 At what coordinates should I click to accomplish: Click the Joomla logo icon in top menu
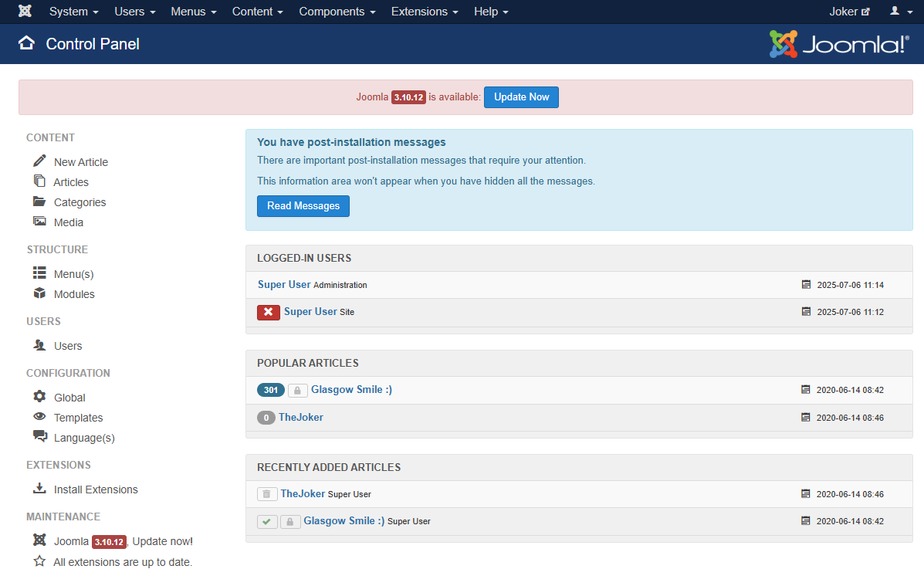[x=25, y=12]
